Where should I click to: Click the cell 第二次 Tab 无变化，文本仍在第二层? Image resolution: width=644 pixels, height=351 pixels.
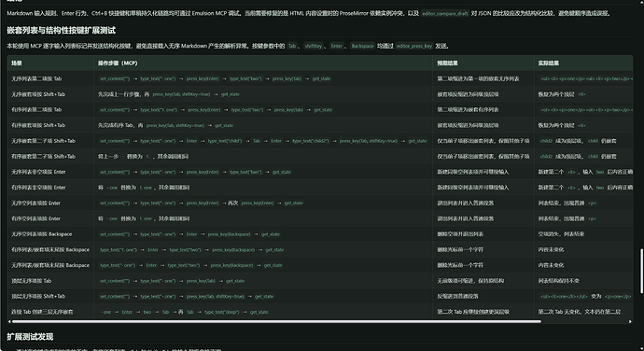coord(579,312)
